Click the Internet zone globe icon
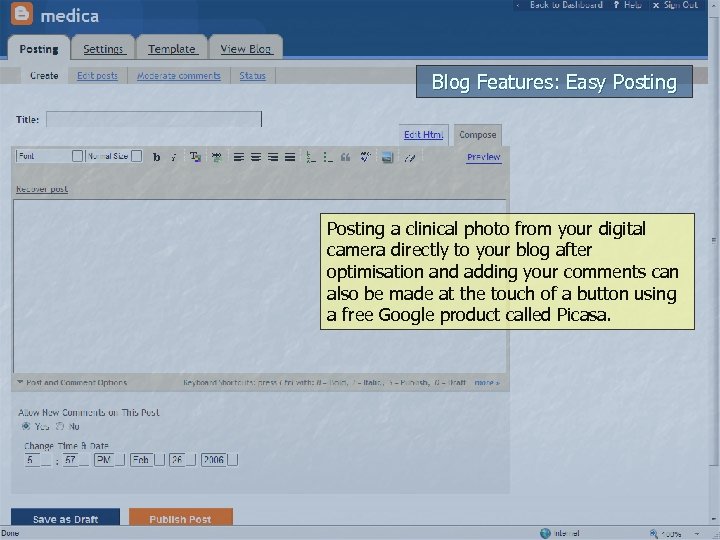This screenshot has height=540, width=720. (x=545, y=533)
